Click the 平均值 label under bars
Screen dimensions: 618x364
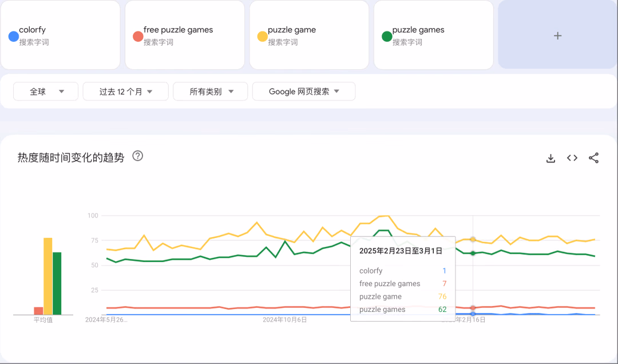click(43, 320)
